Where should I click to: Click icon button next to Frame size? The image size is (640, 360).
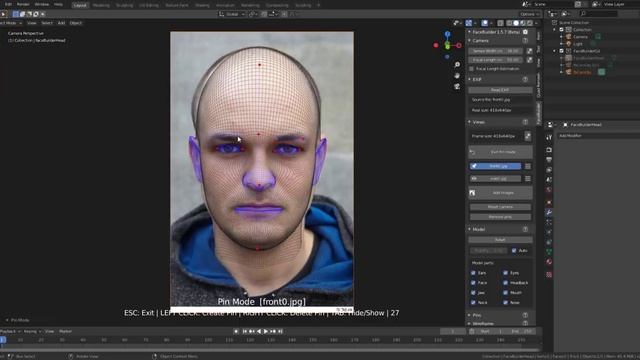point(528,136)
